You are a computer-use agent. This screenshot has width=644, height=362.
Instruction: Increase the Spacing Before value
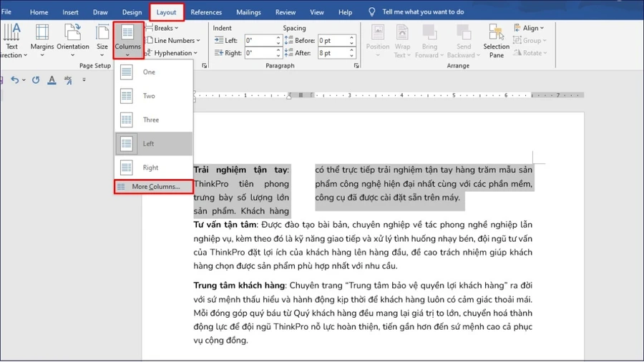(x=351, y=38)
